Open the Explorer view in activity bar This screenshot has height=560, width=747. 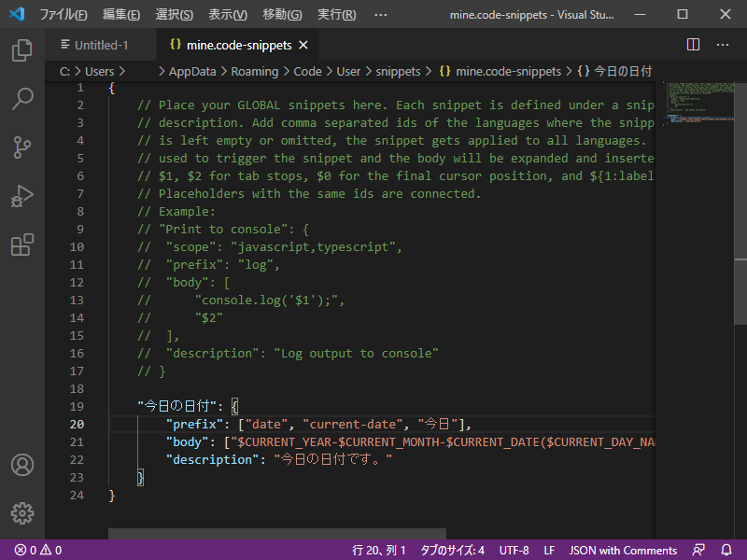point(21,50)
